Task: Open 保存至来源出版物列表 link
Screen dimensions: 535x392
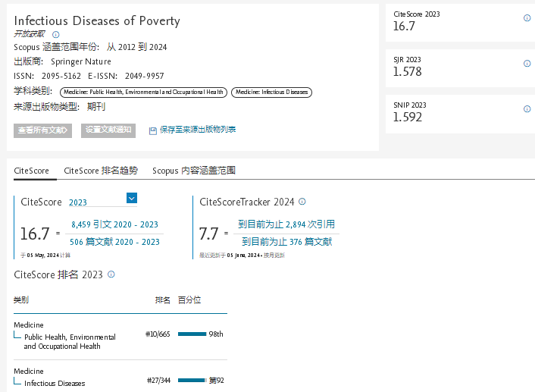Action: (x=197, y=130)
